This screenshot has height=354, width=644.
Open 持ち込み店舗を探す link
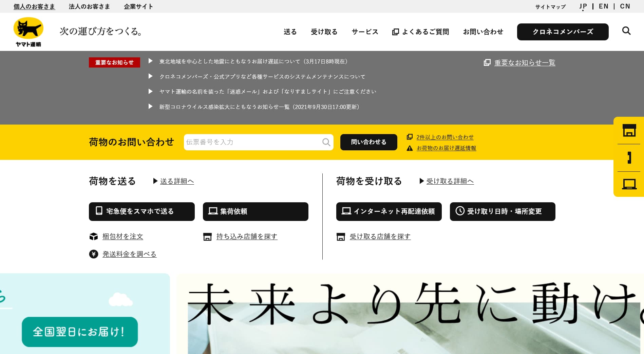coord(247,237)
